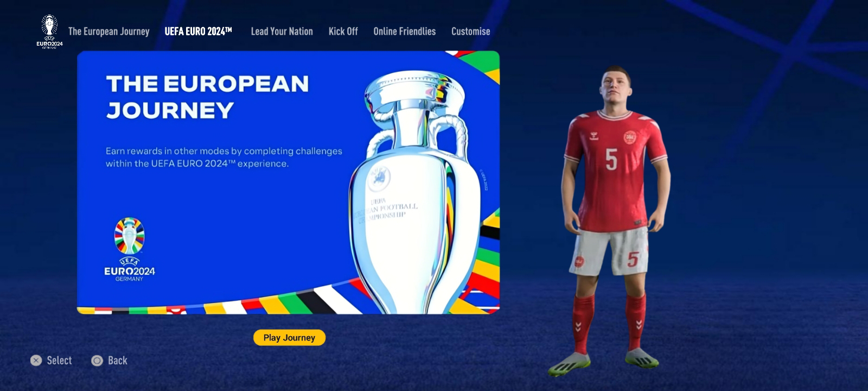
Task: Click the banner description about earning rewards
Action: tap(224, 157)
